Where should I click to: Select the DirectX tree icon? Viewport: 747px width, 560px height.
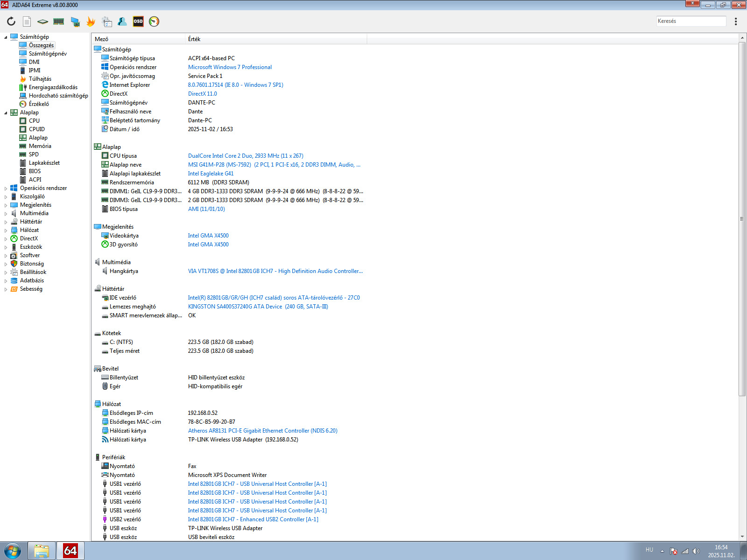point(14,238)
